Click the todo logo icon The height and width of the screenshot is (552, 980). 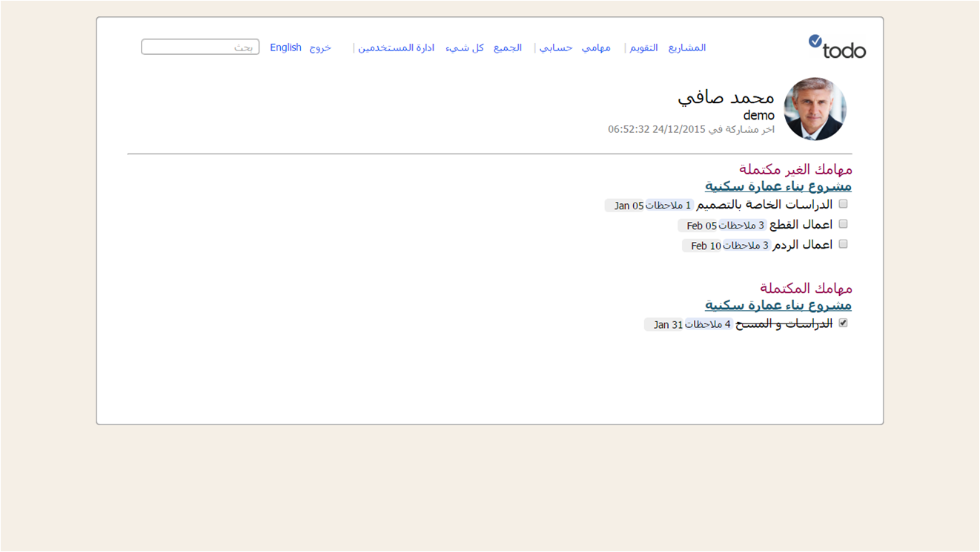click(836, 47)
